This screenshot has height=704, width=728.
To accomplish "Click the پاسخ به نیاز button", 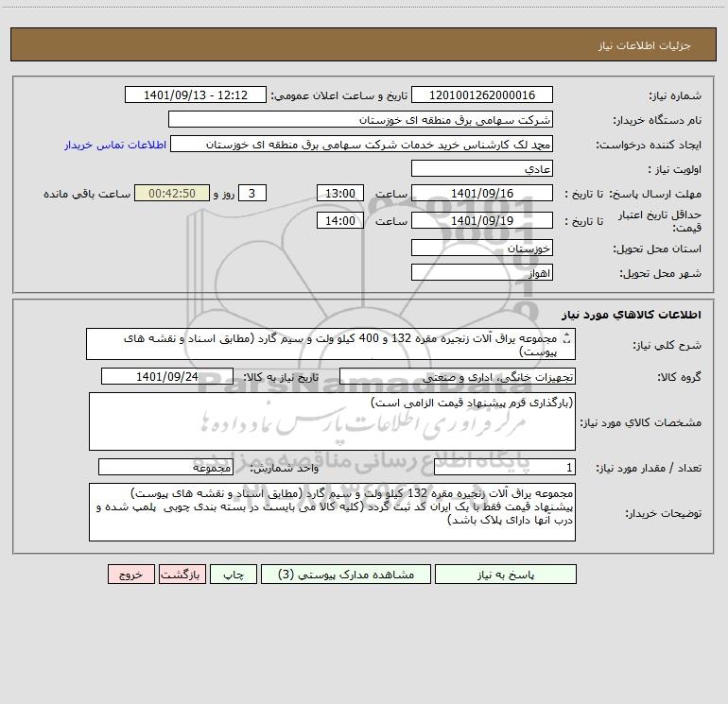I will click(506, 574).
